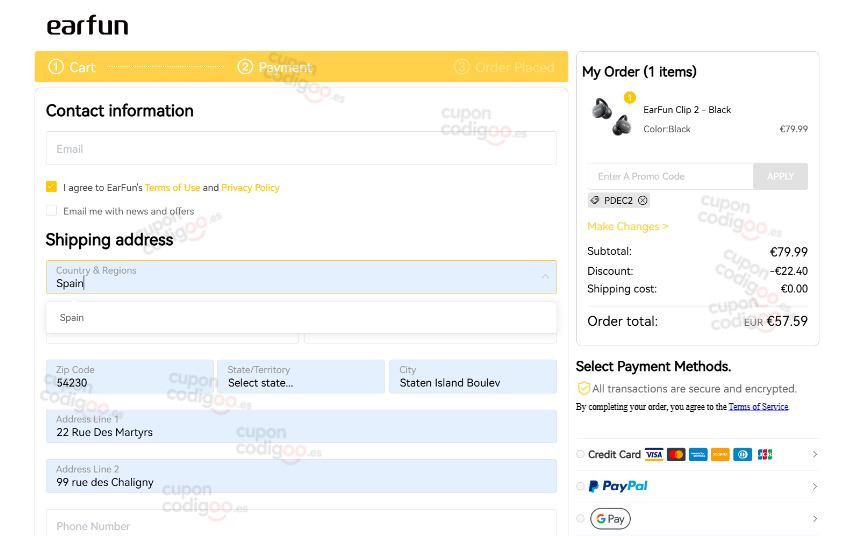
Task: Click the APPLY promo code button
Action: coord(780,176)
